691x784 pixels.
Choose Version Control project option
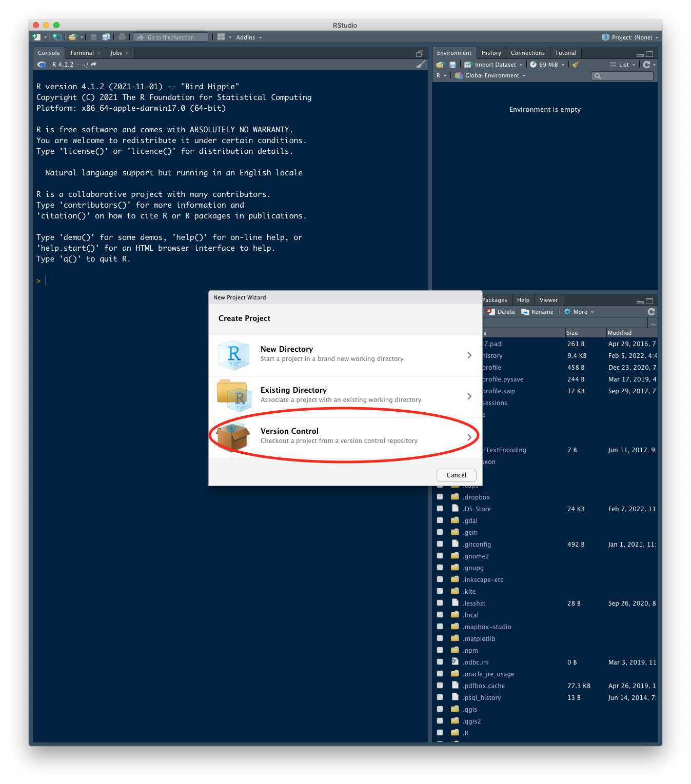(x=345, y=437)
